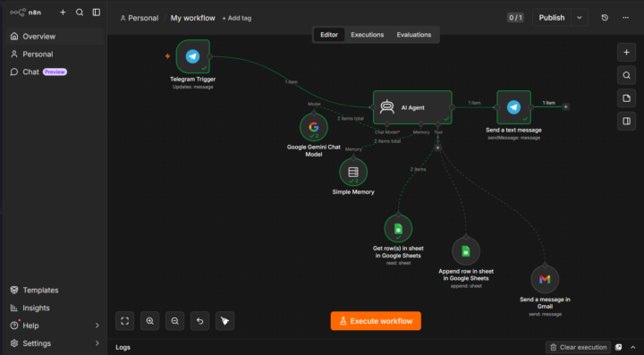Toggle the left sidebar panel
The height and width of the screenshot is (355, 644).
tap(96, 13)
